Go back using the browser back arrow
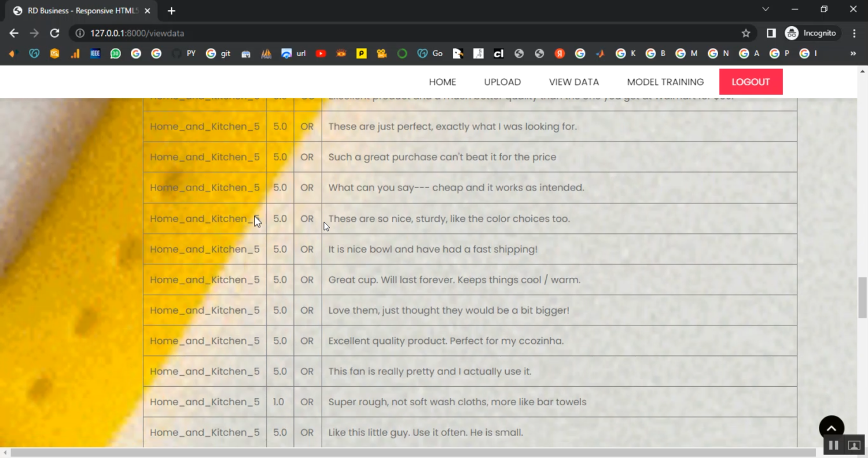The width and height of the screenshot is (868, 458). tap(14, 34)
